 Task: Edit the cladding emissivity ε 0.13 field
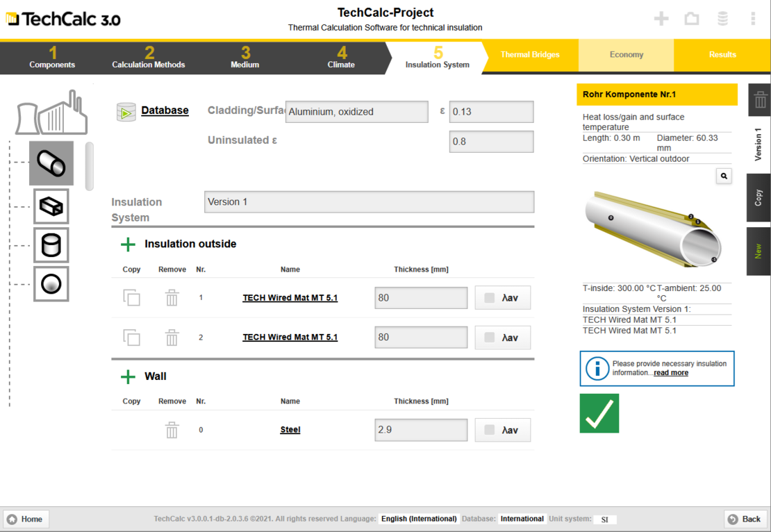point(491,112)
